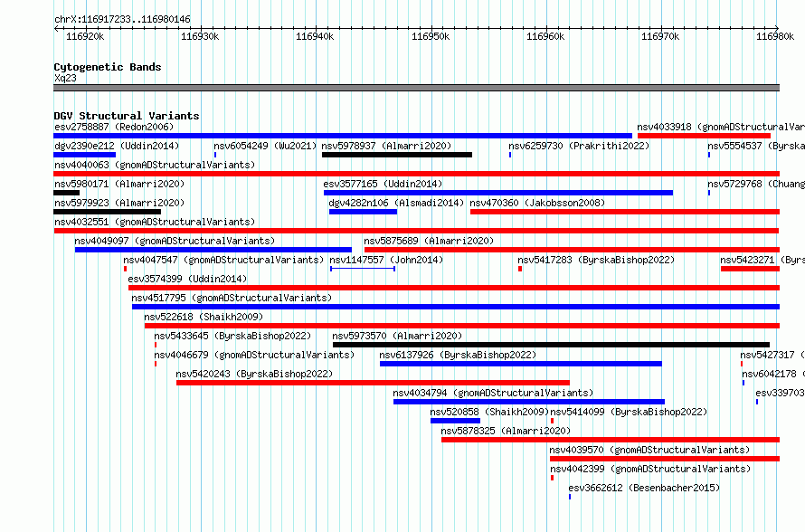Open nsv5980171 (Almarri2020) variant
The width and height of the screenshot is (805, 532).
click(x=119, y=184)
